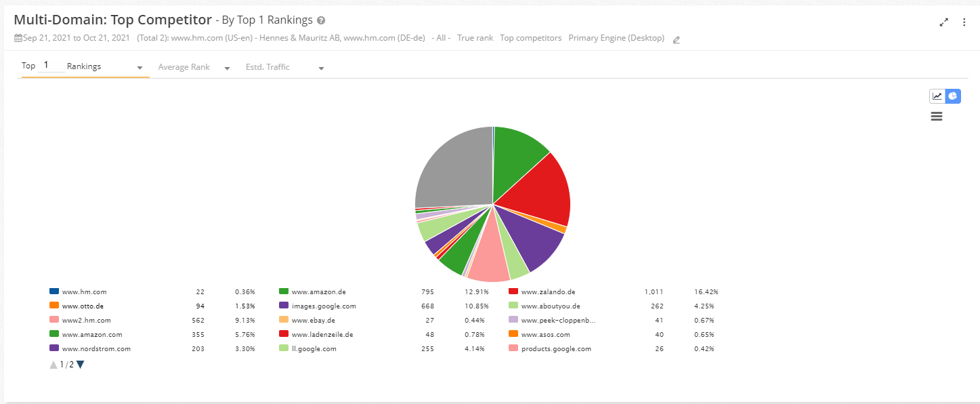Go to previous legend page arrow
Screen dimensions: 980x404
point(54,365)
